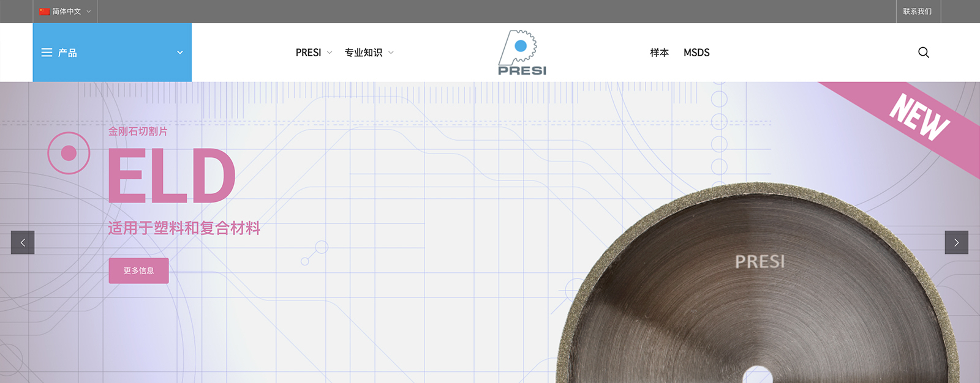Open the PRESI menu item

point(308,53)
